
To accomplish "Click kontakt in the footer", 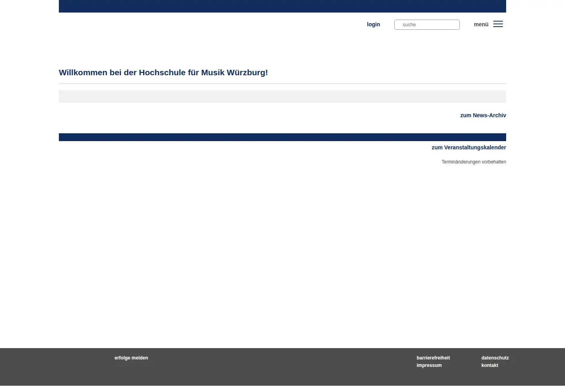I will [x=490, y=365].
